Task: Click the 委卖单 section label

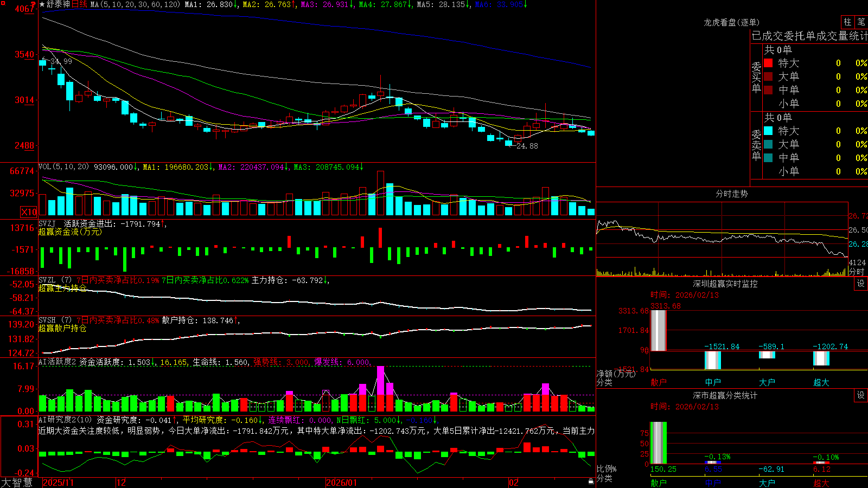Action: (756, 145)
